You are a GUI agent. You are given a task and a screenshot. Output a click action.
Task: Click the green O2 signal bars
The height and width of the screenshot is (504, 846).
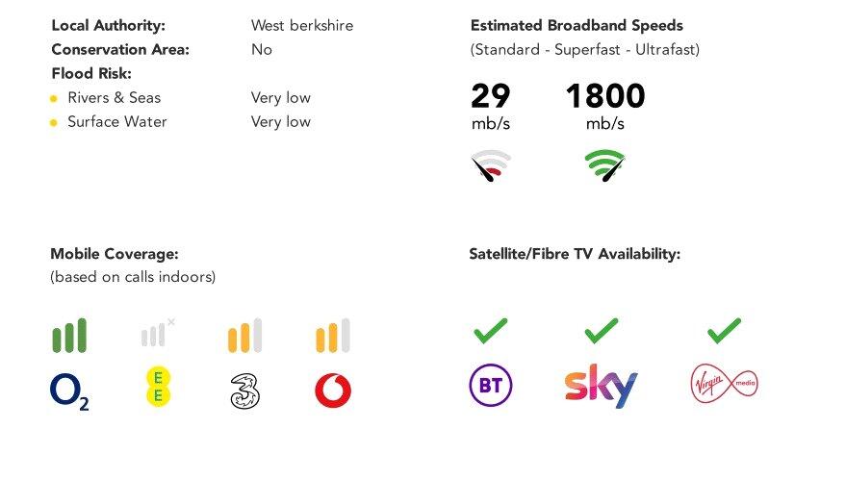click(68, 336)
